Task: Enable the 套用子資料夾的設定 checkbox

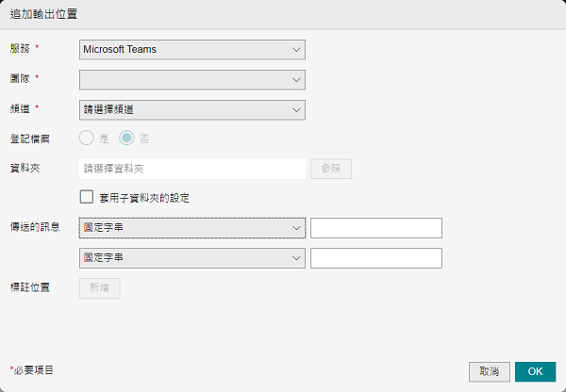Action: click(88, 198)
